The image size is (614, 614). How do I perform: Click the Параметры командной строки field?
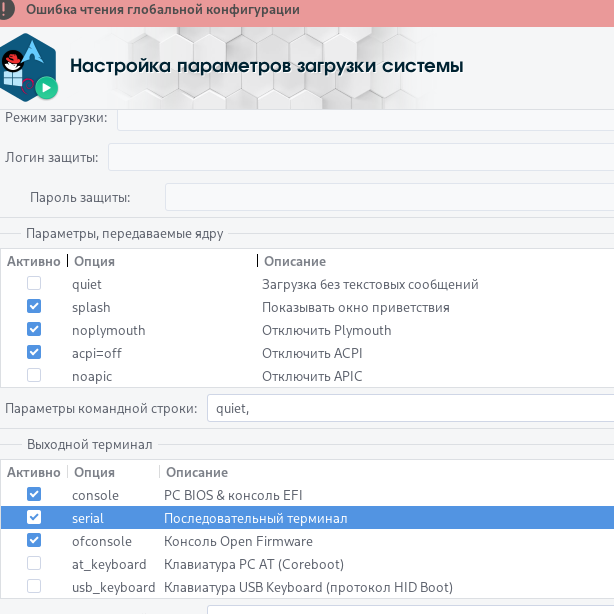410,408
